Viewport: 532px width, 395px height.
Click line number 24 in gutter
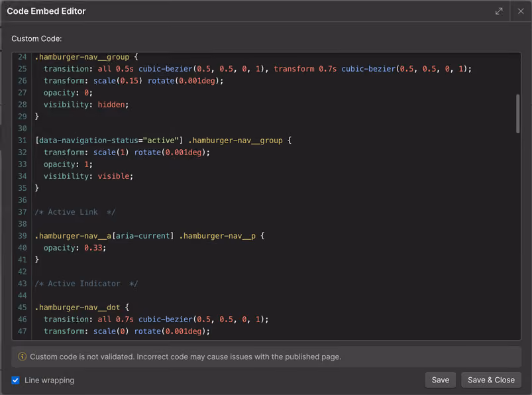23,57
